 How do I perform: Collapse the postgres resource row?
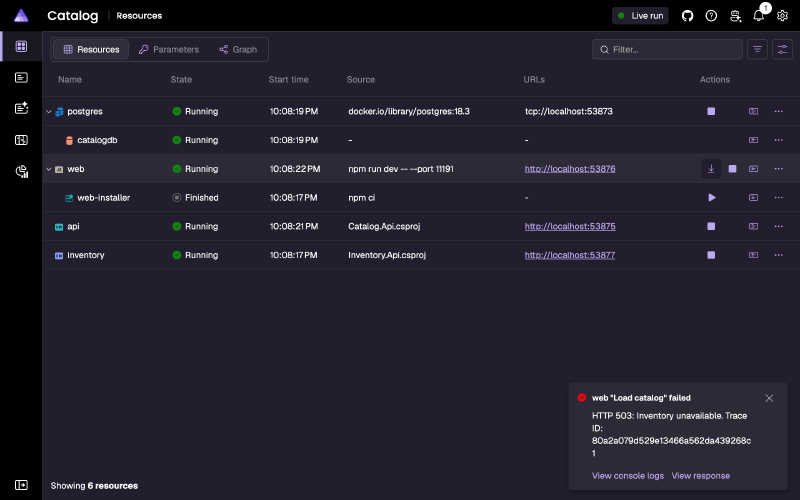click(49, 112)
